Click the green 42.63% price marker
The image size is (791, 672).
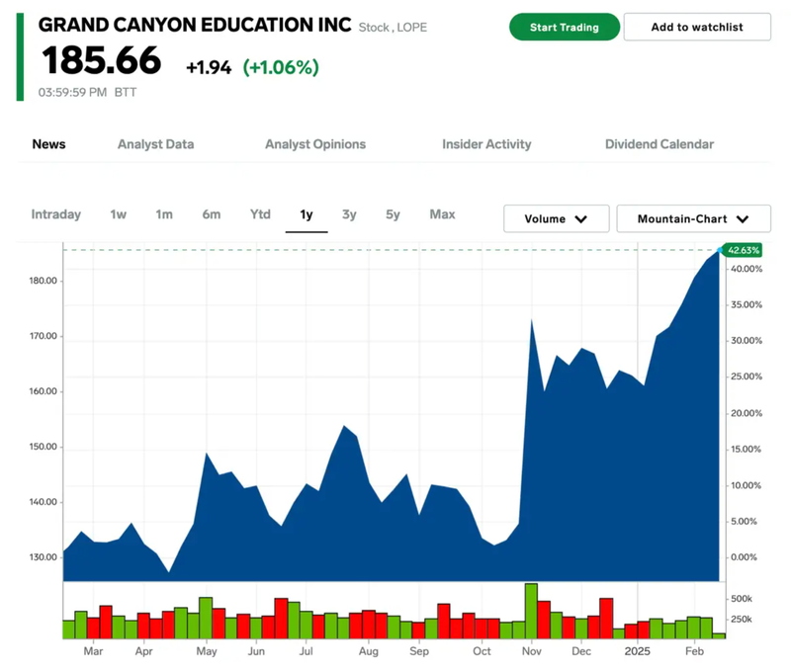click(742, 250)
